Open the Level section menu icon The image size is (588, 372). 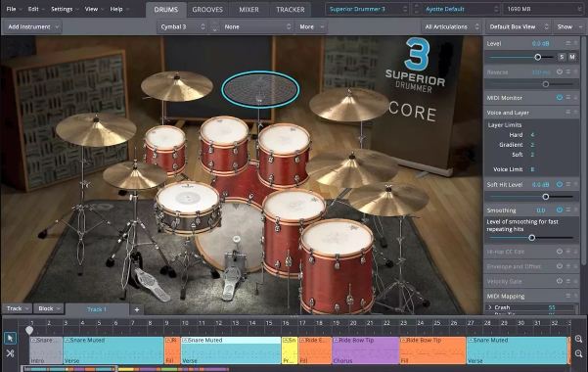pyautogui.click(x=568, y=43)
